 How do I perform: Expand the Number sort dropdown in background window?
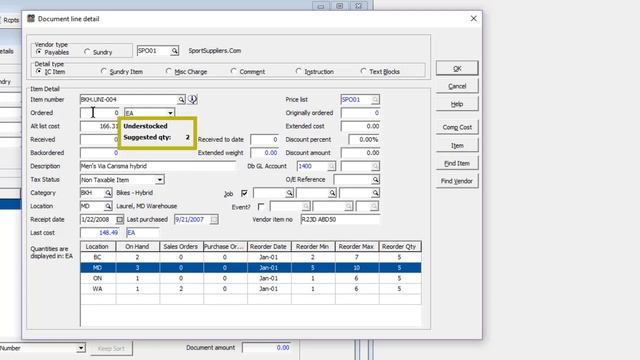81,348
